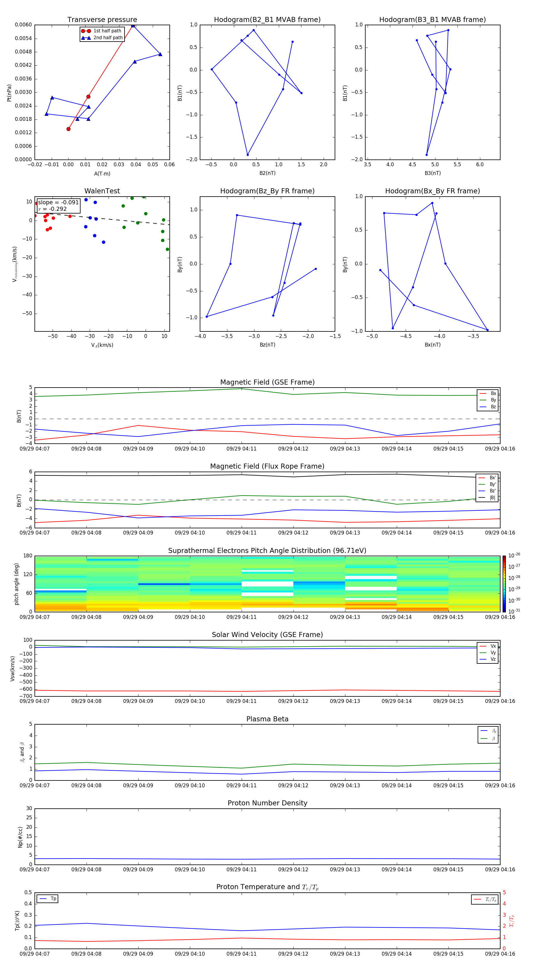The width and height of the screenshot is (535, 980).
Task: Click 'By' in the GSE magnetic field legend
Action: coord(488,400)
